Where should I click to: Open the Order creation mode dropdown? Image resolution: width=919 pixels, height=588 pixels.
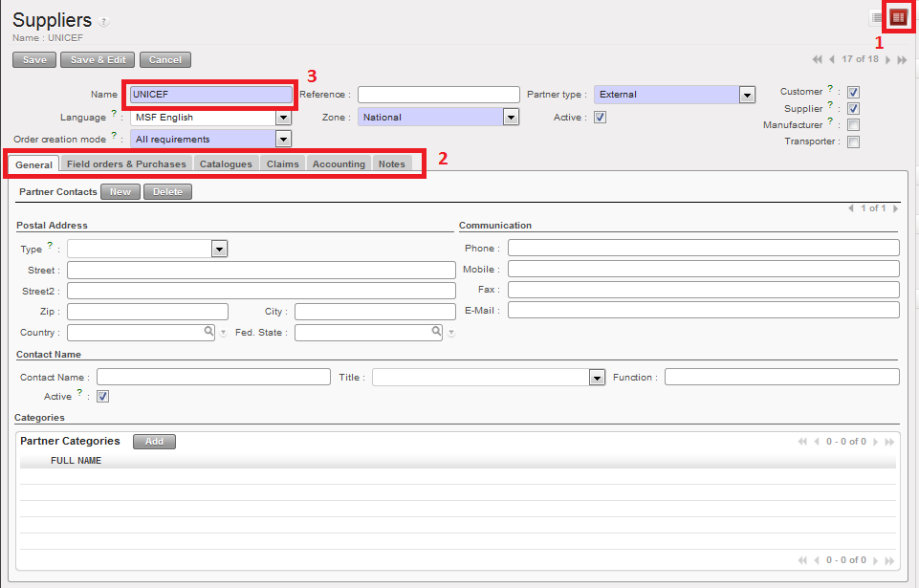283,140
